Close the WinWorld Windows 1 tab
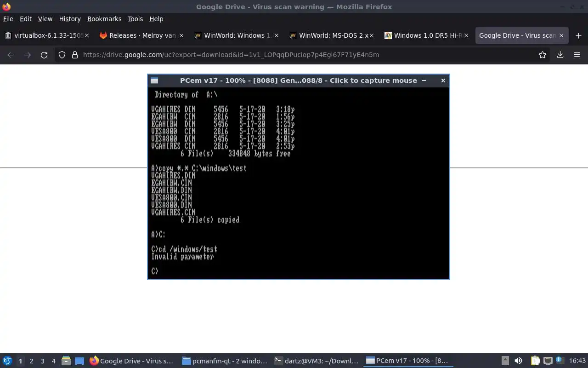588x368 pixels. (277, 35)
